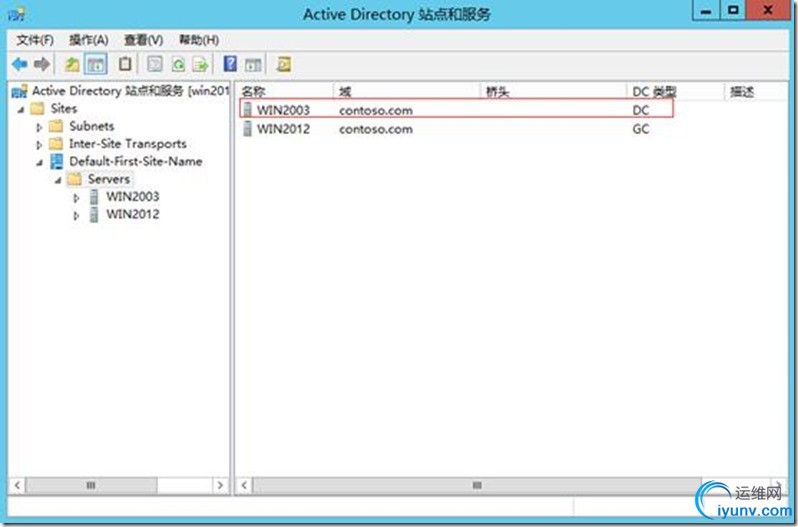This screenshot has height=527, width=798.
Task: Open the 文件(F) menu
Action: coord(35,40)
